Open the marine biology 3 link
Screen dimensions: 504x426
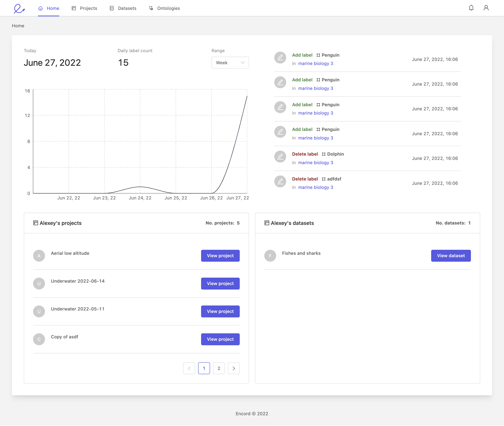(316, 63)
